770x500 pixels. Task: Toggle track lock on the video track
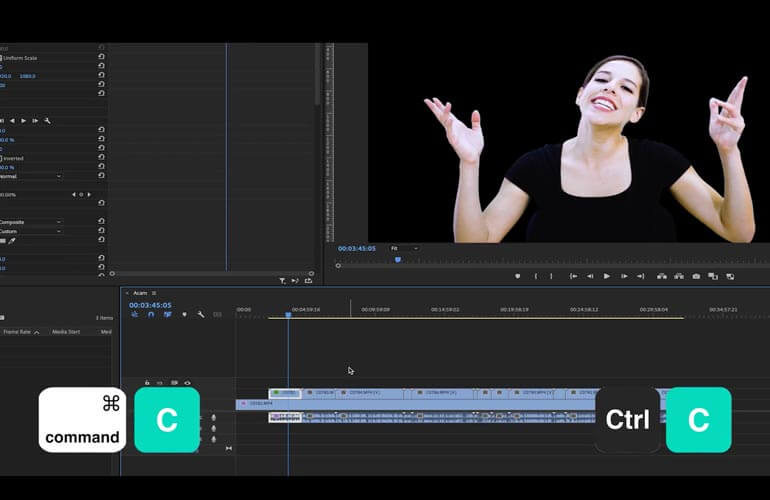tap(147, 383)
